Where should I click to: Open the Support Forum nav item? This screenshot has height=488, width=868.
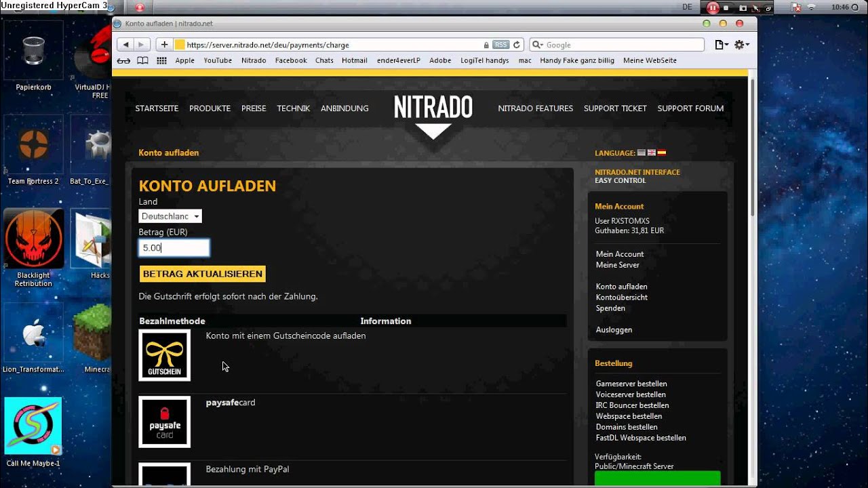(x=690, y=108)
